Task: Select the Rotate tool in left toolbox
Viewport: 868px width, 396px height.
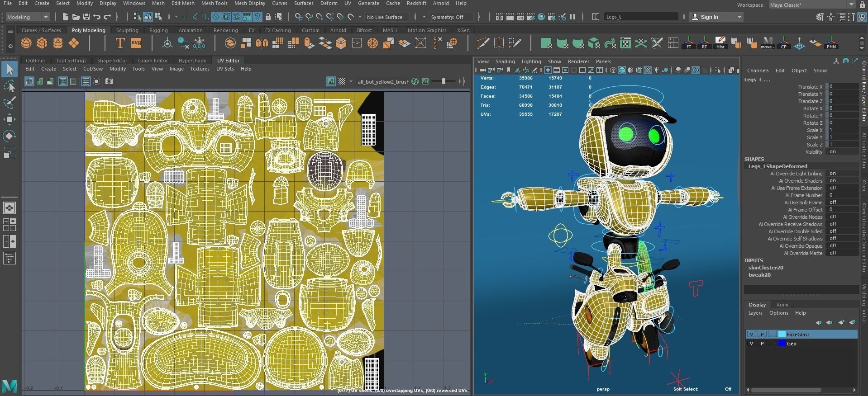Action: [x=10, y=136]
